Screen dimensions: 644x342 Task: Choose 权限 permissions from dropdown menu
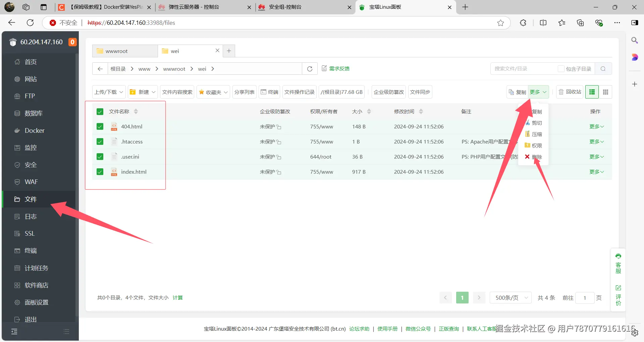point(534,146)
